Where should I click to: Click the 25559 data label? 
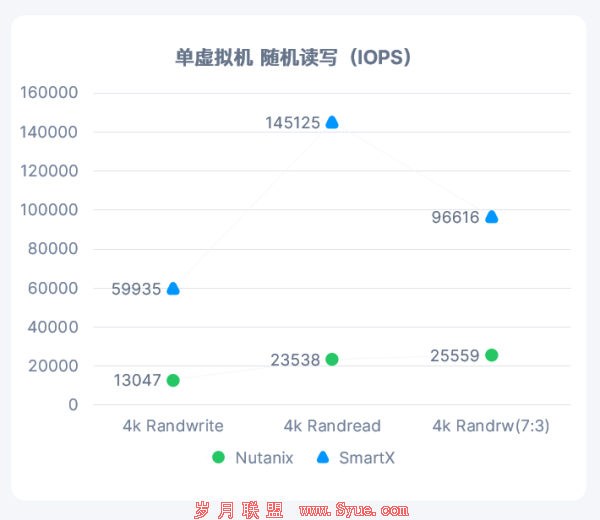pyautogui.click(x=455, y=356)
